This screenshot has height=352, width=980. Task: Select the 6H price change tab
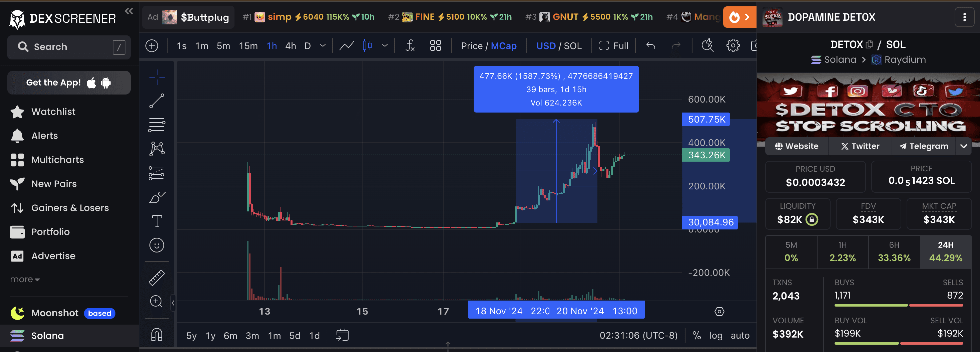tap(894, 252)
